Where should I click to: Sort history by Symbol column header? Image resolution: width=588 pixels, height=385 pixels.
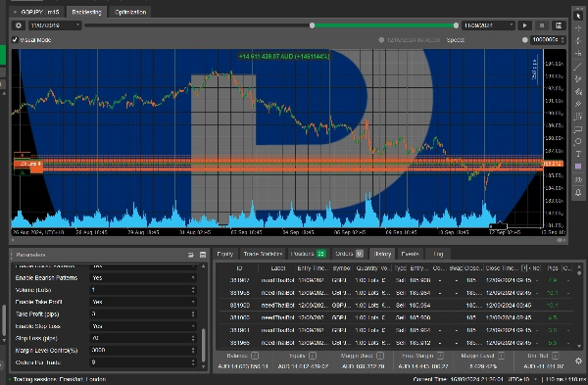pyautogui.click(x=341, y=268)
